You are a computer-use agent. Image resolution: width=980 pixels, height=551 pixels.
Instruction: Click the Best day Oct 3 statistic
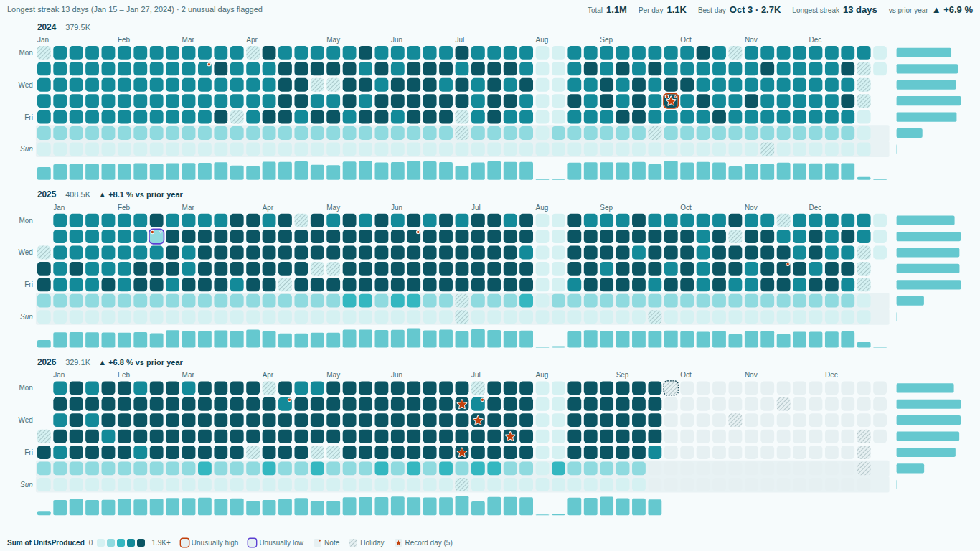pos(739,10)
